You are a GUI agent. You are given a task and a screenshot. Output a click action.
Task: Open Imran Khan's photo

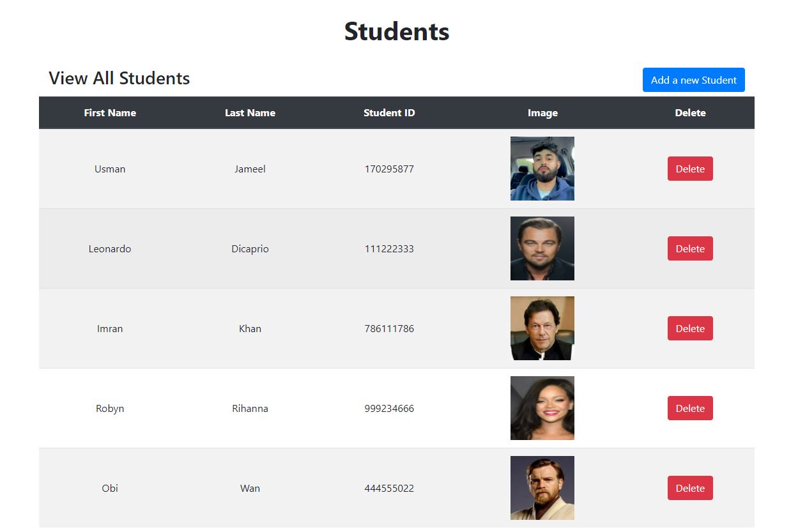coord(542,328)
